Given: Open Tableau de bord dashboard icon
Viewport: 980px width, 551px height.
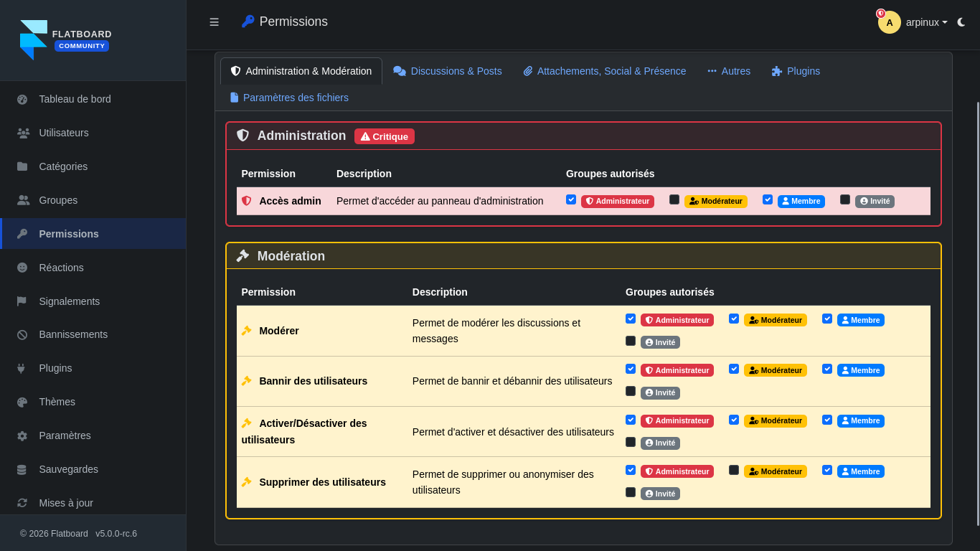Looking at the screenshot, I should pyautogui.click(x=22, y=100).
